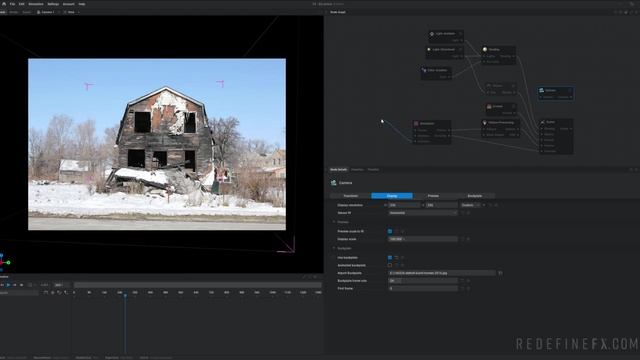The height and width of the screenshot is (360, 640).
Task: Toggle Preview scale to fit checkbox
Action: pos(390,231)
